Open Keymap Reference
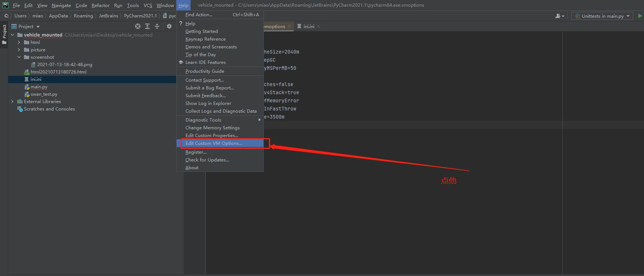644x276 pixels. 220,39
